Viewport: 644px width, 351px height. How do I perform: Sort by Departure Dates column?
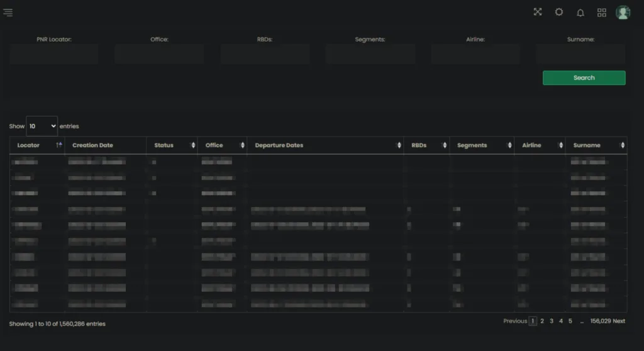pos(325,145)
